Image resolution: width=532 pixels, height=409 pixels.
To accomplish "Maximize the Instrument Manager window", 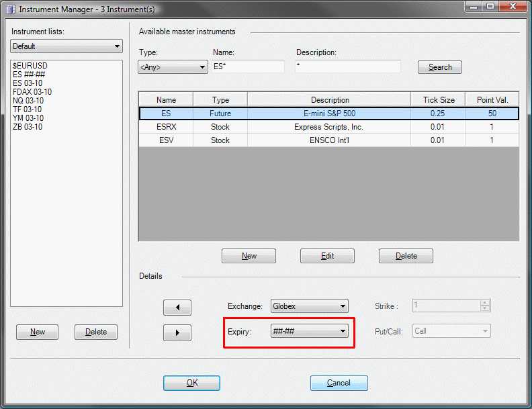I will pyautogui.click(x=490, y=7).
